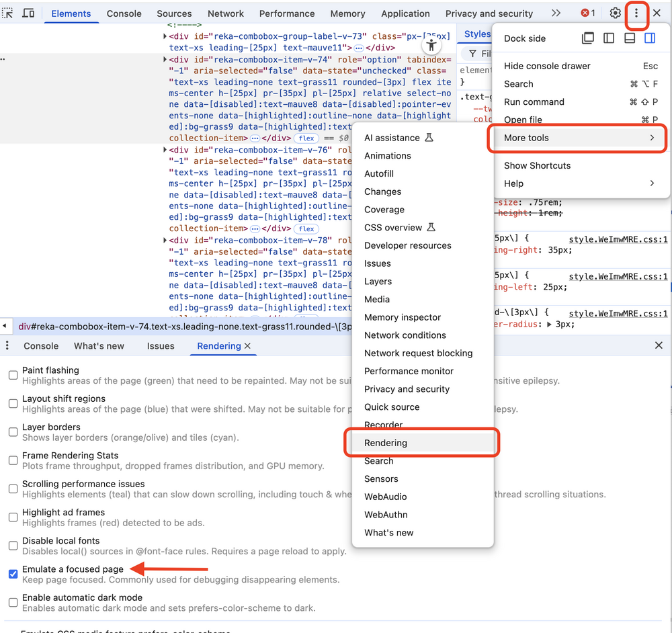Open the drawer's three-dot menu

[7, 346]
